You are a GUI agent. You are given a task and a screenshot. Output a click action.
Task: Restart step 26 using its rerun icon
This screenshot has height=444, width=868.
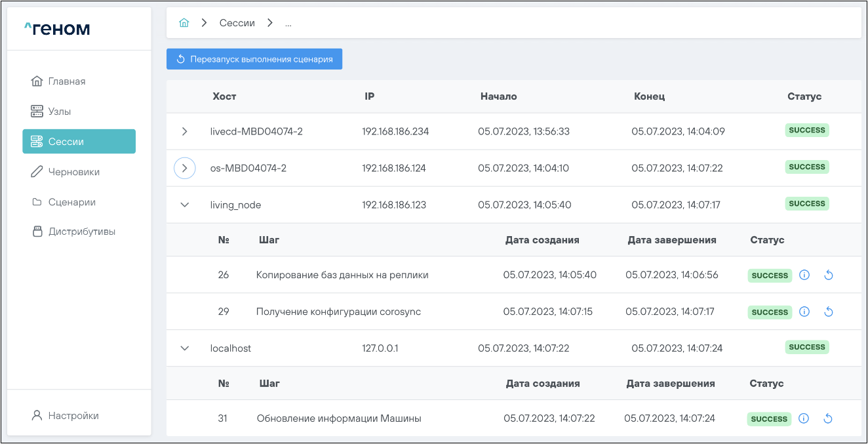(x=828, y=275)
